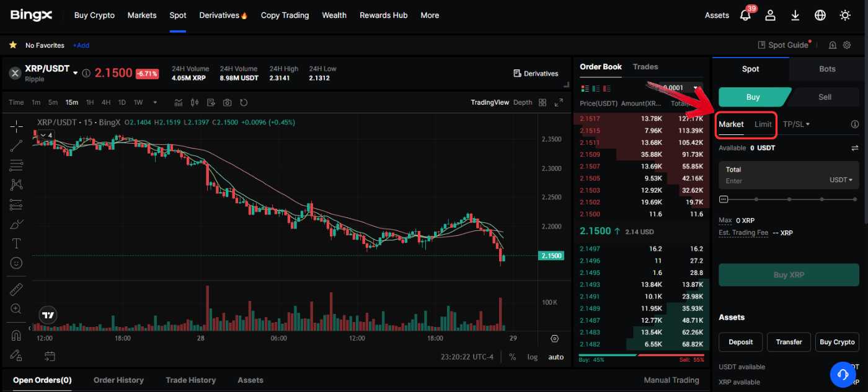Screen dimensions: 868x392
Task: Toggle log scale on chart
Action: click(533, 357)
